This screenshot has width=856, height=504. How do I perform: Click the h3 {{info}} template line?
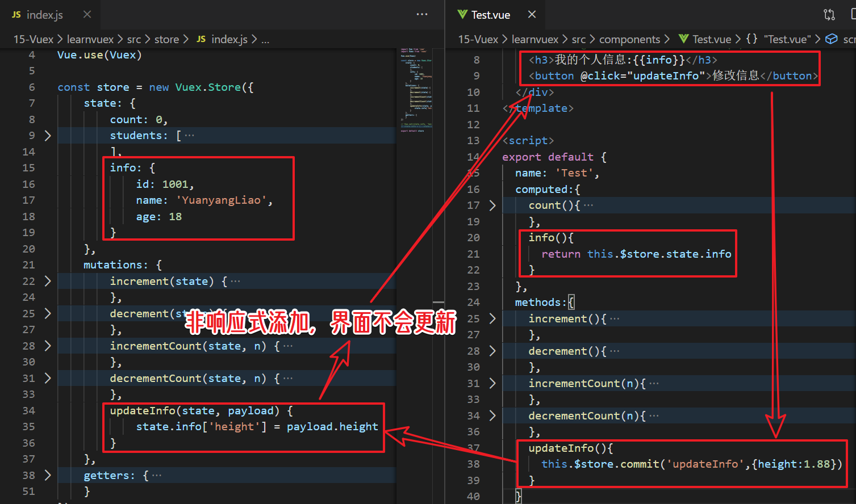point(623,60)
